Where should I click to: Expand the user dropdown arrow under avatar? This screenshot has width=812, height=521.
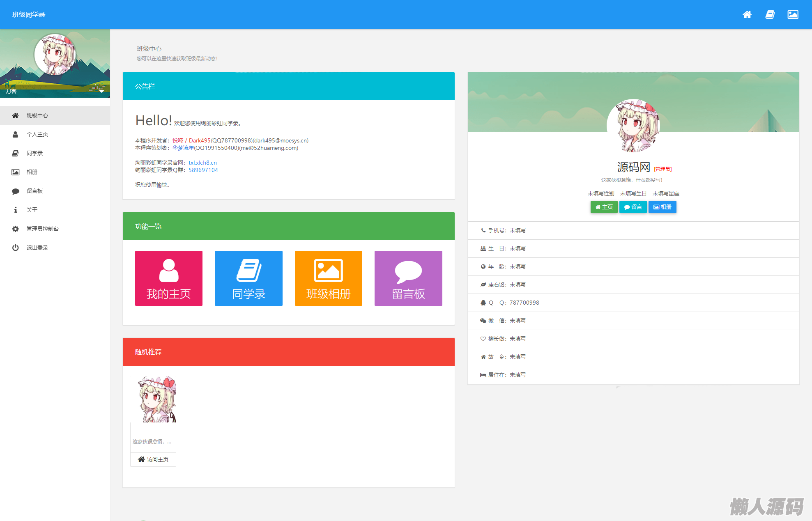(101, 91)
